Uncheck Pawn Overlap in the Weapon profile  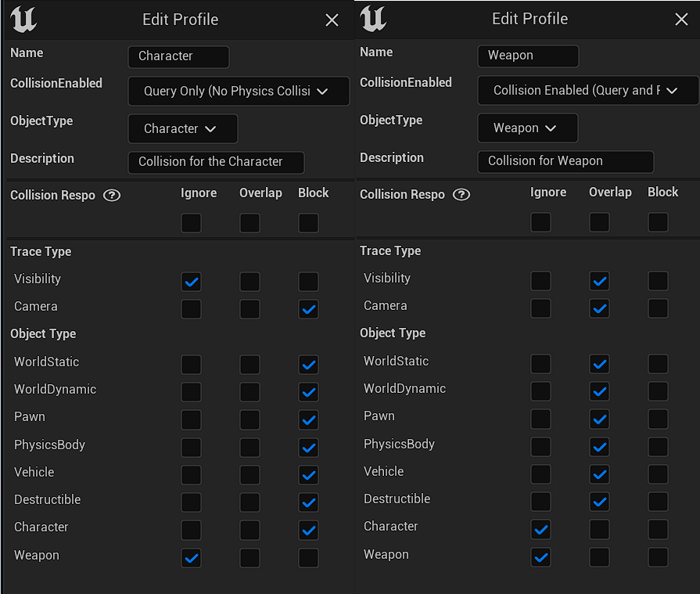tap(599, 419)
